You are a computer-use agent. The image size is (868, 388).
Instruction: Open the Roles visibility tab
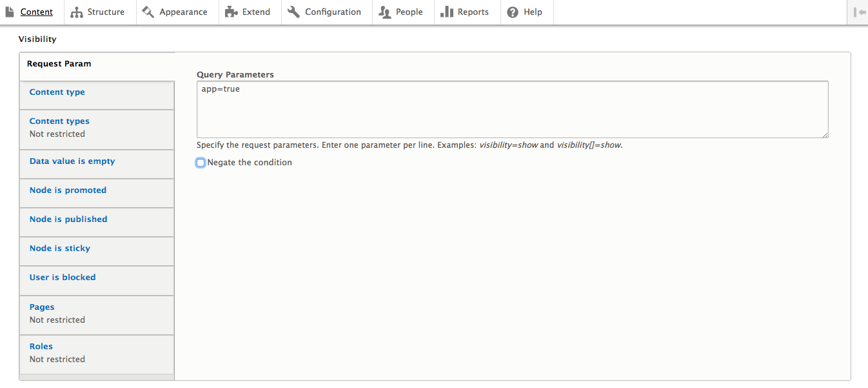(41, 347)
